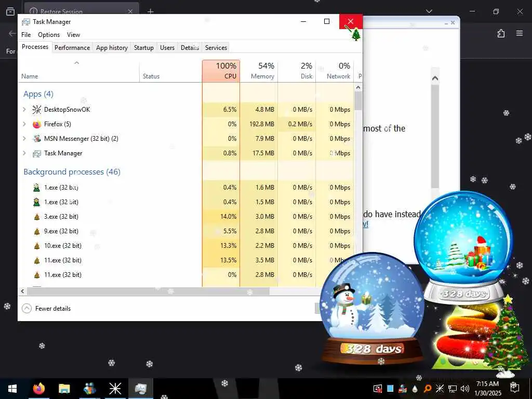Screen dimensions: 532x399
Task: Click the volume speaker tray icon
Action: tap(465, 389)
